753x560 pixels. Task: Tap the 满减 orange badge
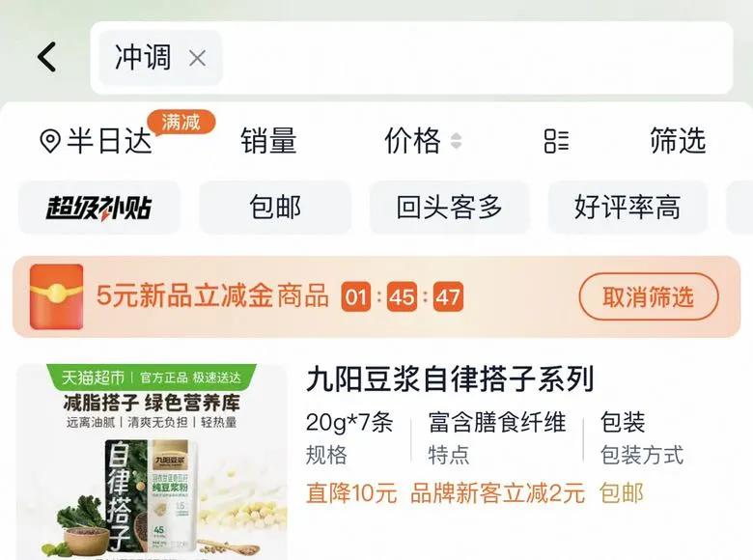point(181,122)
